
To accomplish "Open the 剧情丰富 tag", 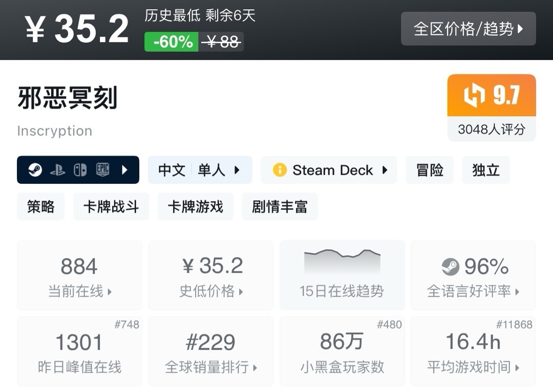I will 280,207.
